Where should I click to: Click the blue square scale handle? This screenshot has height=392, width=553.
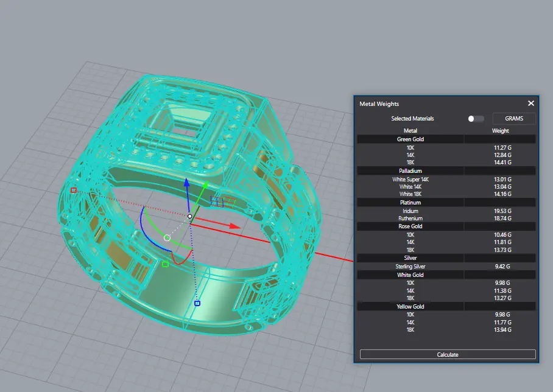197,303
